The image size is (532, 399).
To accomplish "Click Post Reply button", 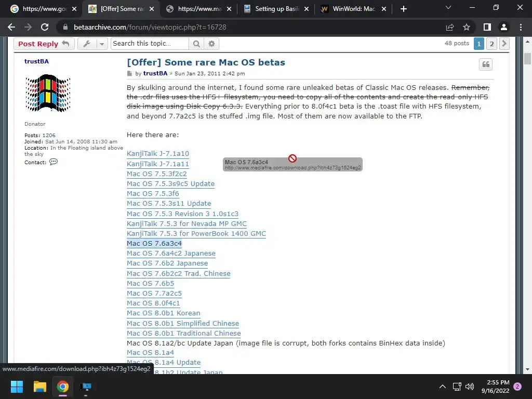I will (44, 44).
